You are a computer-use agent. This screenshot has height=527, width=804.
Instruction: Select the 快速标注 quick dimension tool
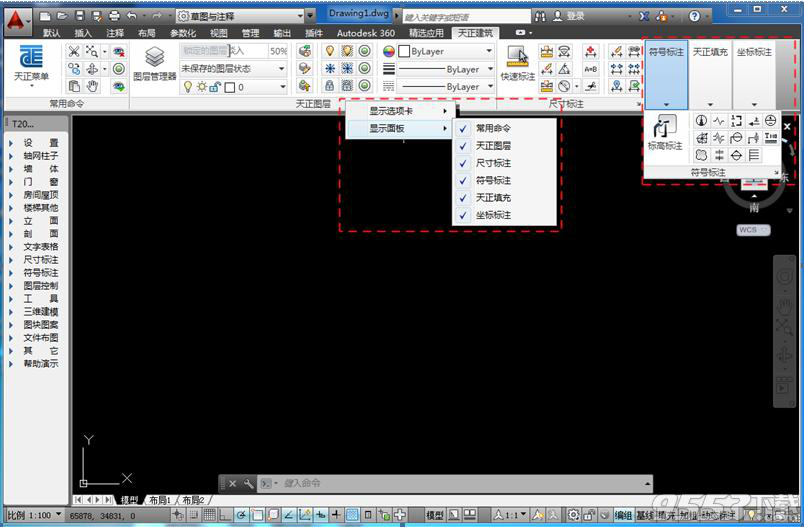517,62
